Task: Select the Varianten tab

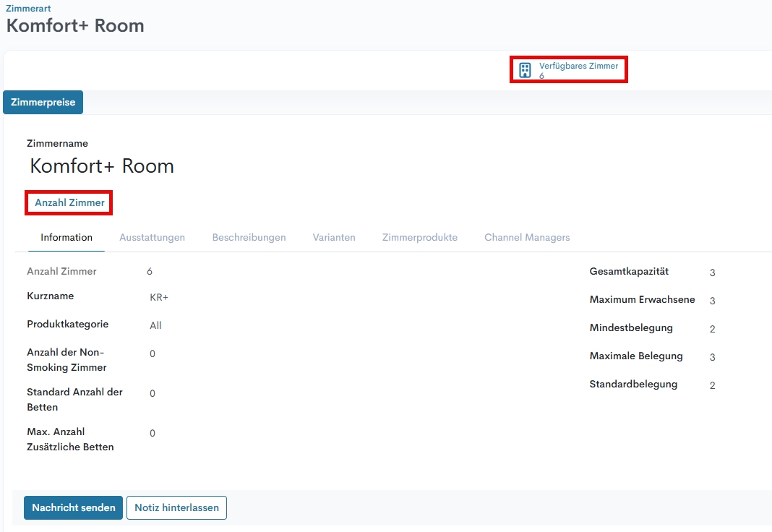Action: coord(334,237)
